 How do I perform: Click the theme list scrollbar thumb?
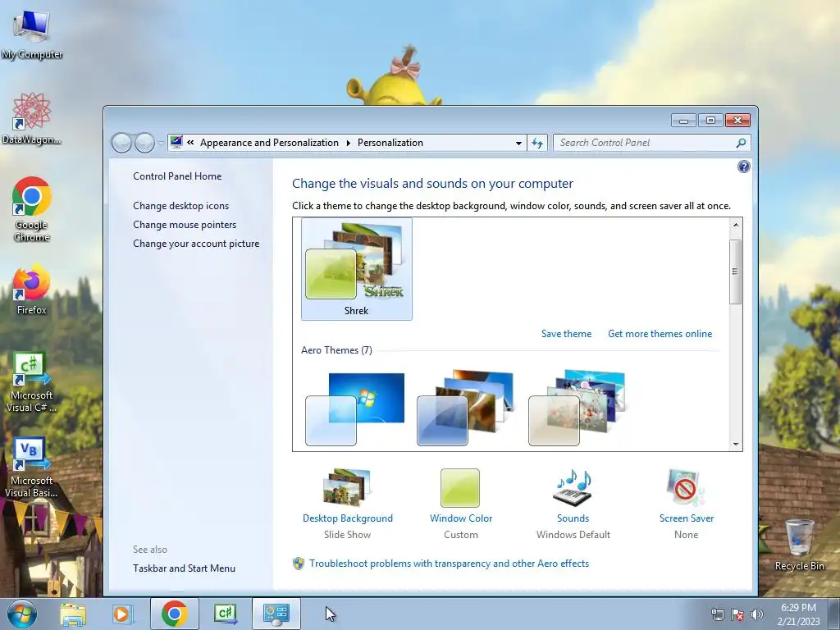[736, 272]
